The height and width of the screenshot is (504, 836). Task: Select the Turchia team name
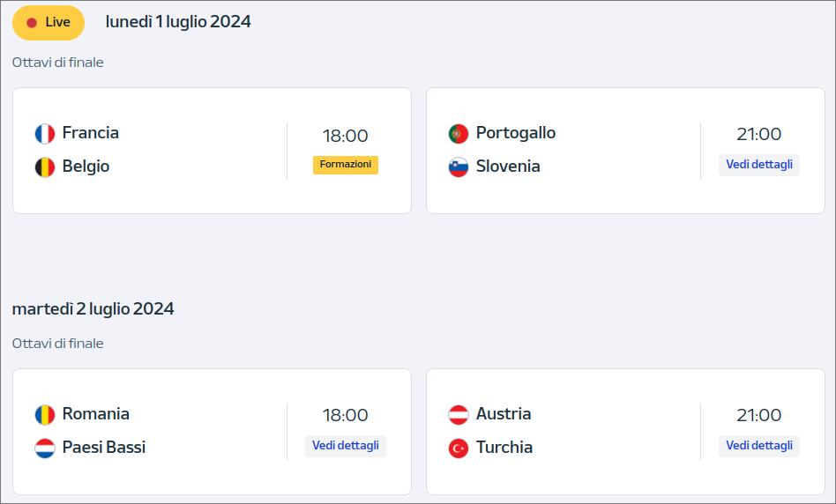[504, 448]
